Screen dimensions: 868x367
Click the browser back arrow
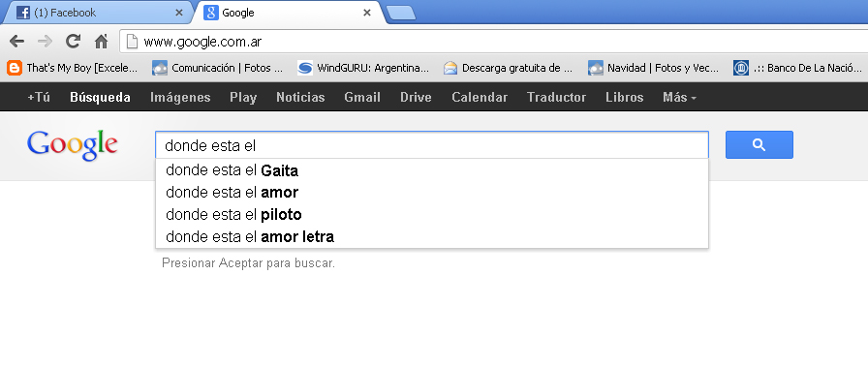coord(17,41)
